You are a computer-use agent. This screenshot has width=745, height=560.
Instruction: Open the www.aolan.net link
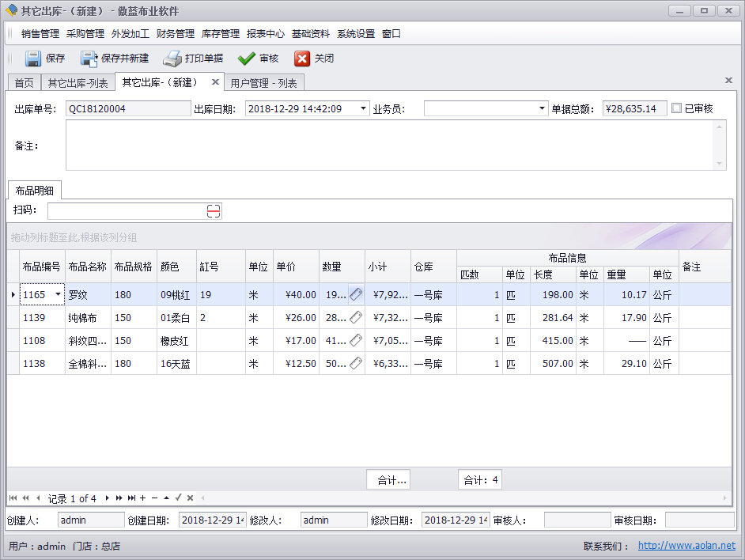click(686, 546)
